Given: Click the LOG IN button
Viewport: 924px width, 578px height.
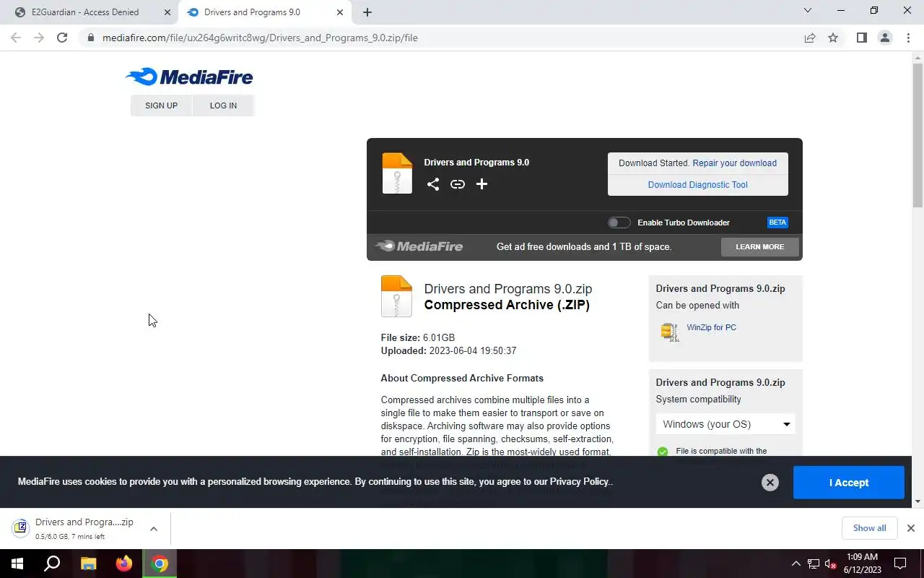Looking at the screenshot, I should point(223,105).
